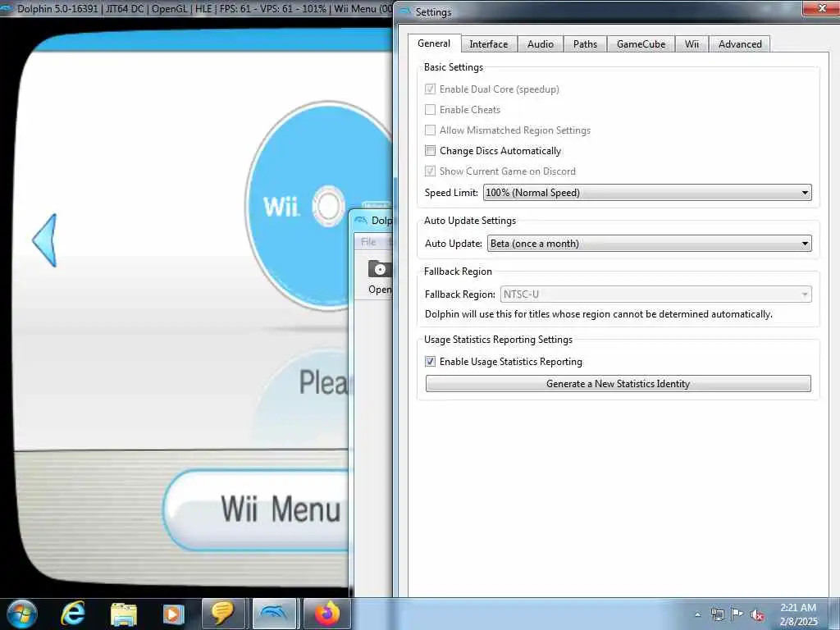Viewport: 840px width, 630px height.
Task: Switch to the Interface tab
Action: point(489,44)
